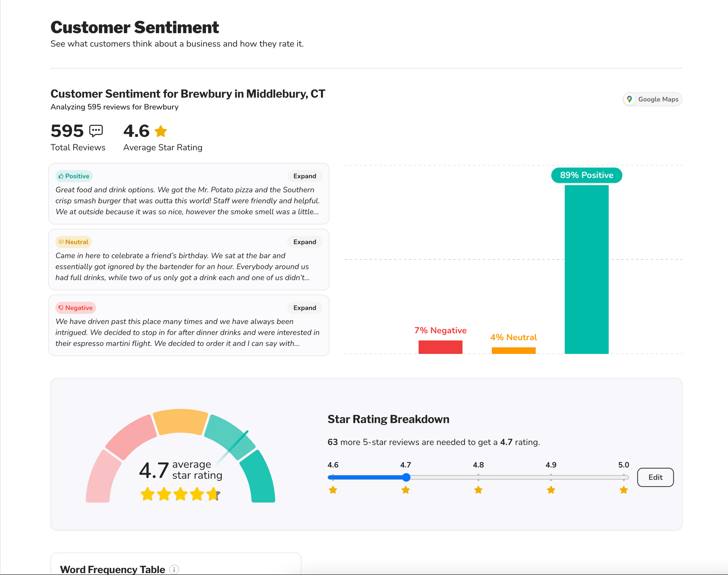The width and height of the screenshot is (728, 575).
Task: Click the star under 4.9 slider mark
Action: coord(551,490)
